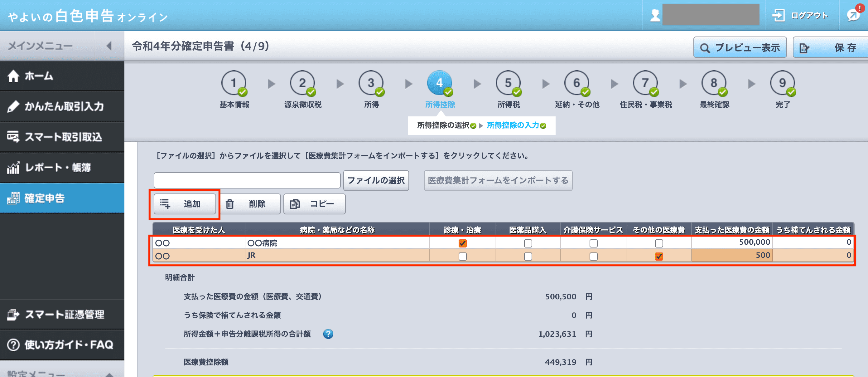Click the 449,319 医療費控除額 value
The height and width of the screenshot is (377, 868).
coord(560,362)
